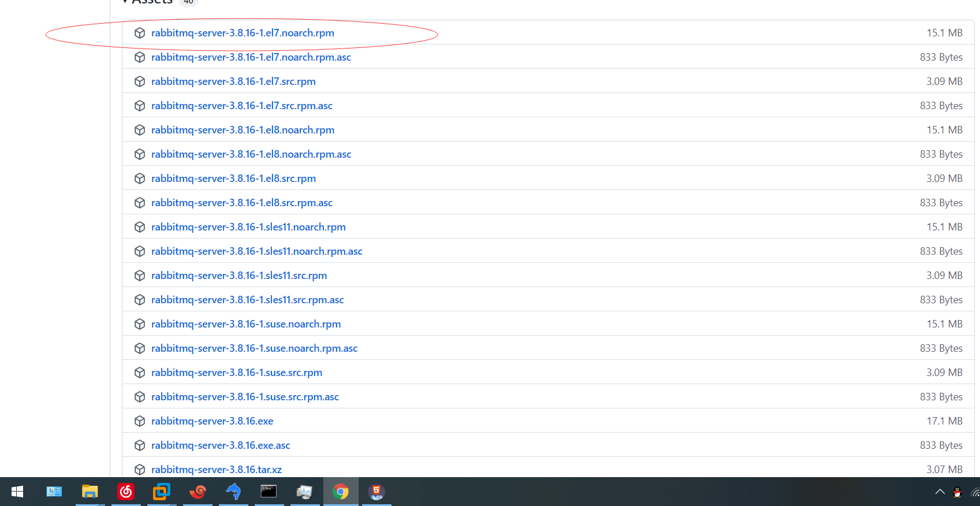980x506 pixels.
Task: Click package icon beside rabbitmq-server-3.8.16.tar.xz
Action: (x=140, y=470)
